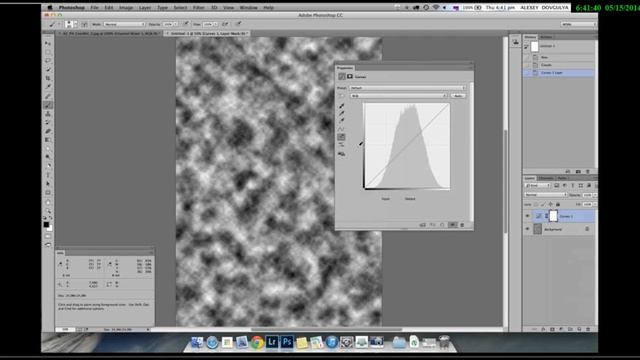This screenshot has width=640, height=360.
Task: Switch to the first document tab
Action: point(109,33)
